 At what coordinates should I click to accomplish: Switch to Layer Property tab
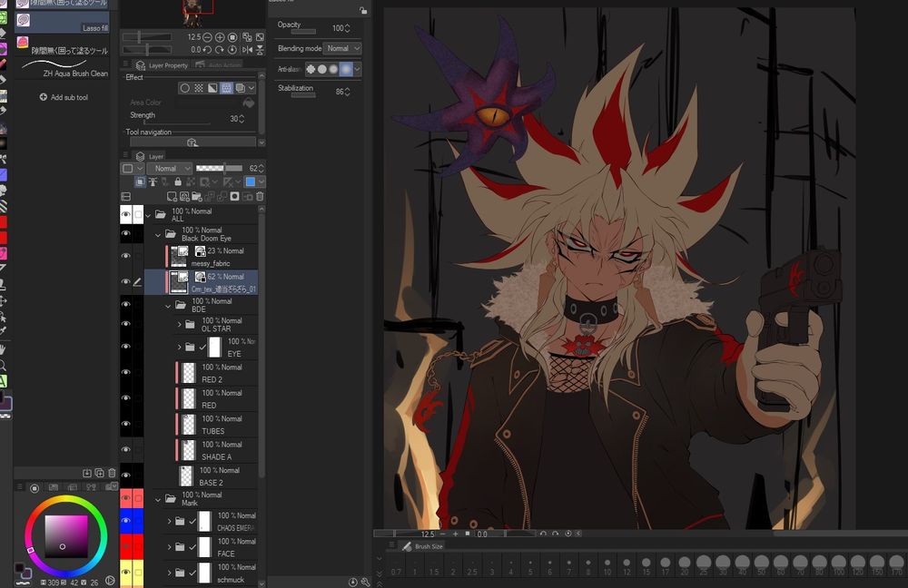tap(163, 64)
